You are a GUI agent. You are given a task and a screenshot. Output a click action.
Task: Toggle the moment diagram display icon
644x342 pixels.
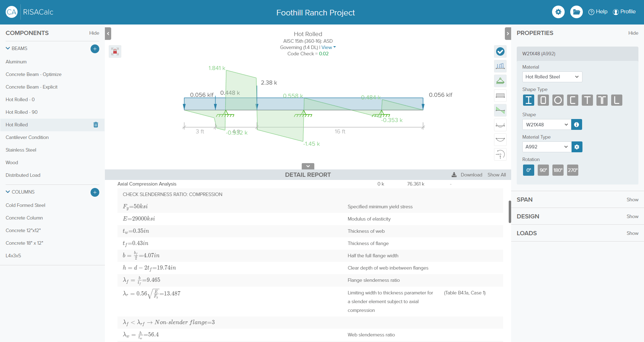500,125
